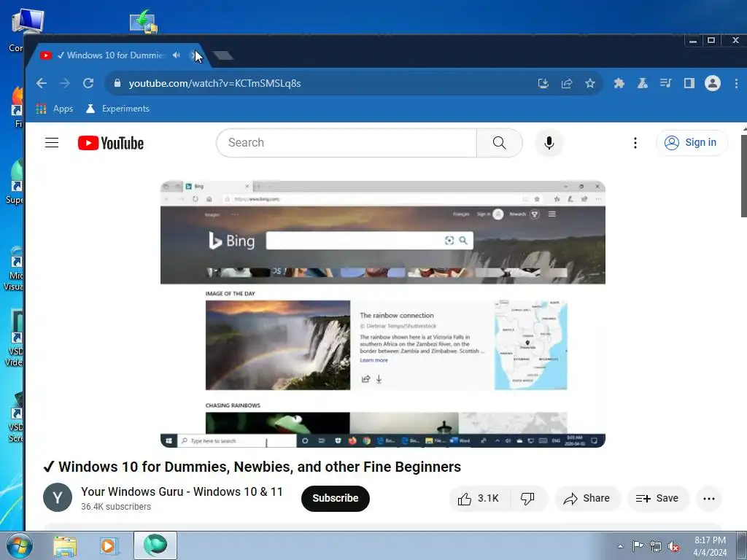Screen dimensions: 747x560
Task: Open Chrome's three-dot menu
Action: 736,83
